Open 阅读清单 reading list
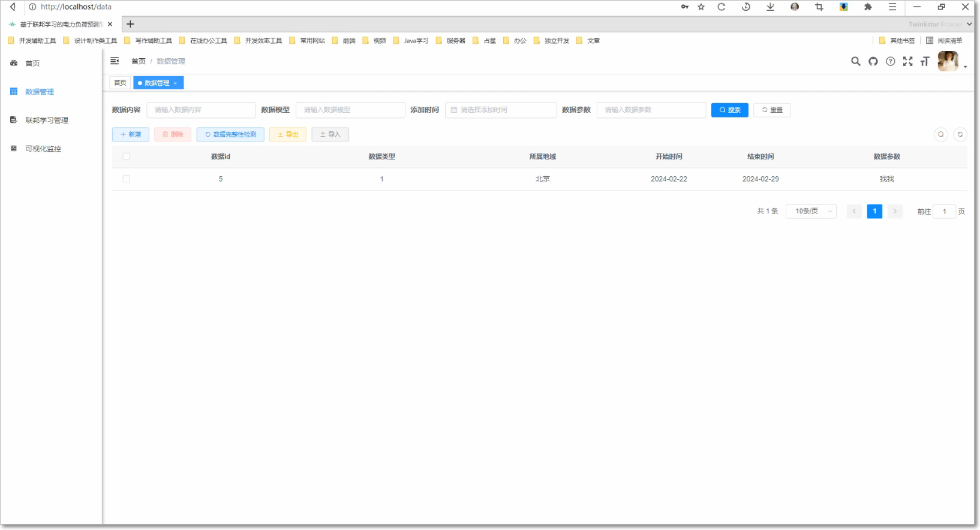 click(x=945, y=41)
